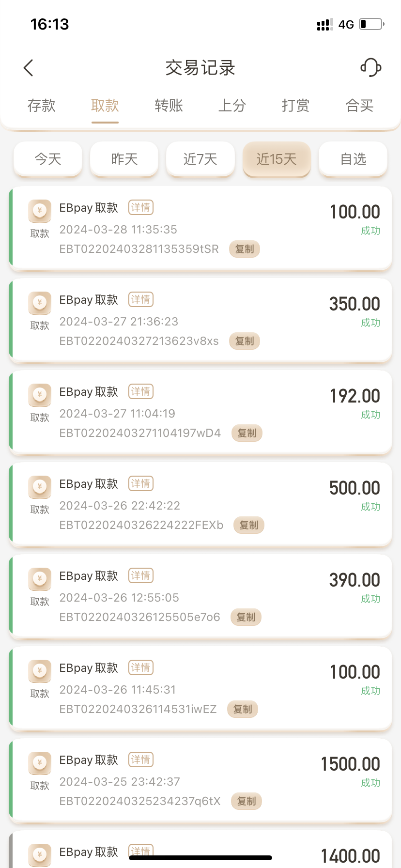Select the 近7天 date filter
This screenshot has height=868, width=401.
200,159
